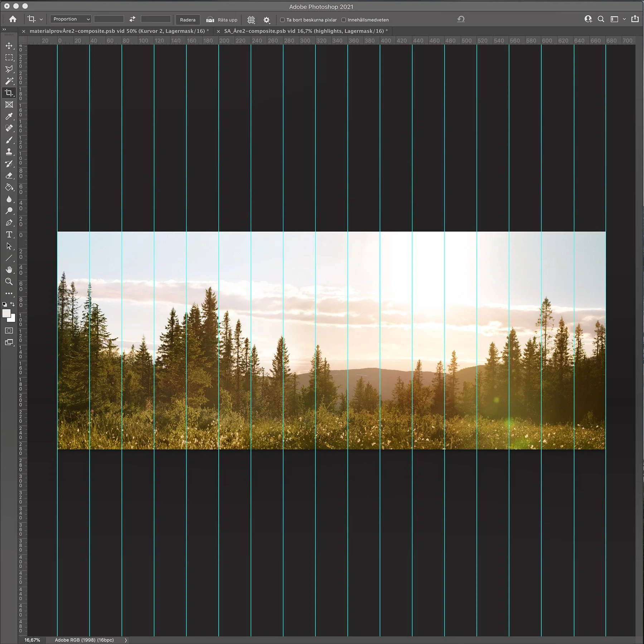Select the Magic Wand tool
This screenshot has height=644, width=644.
(9, 81)
